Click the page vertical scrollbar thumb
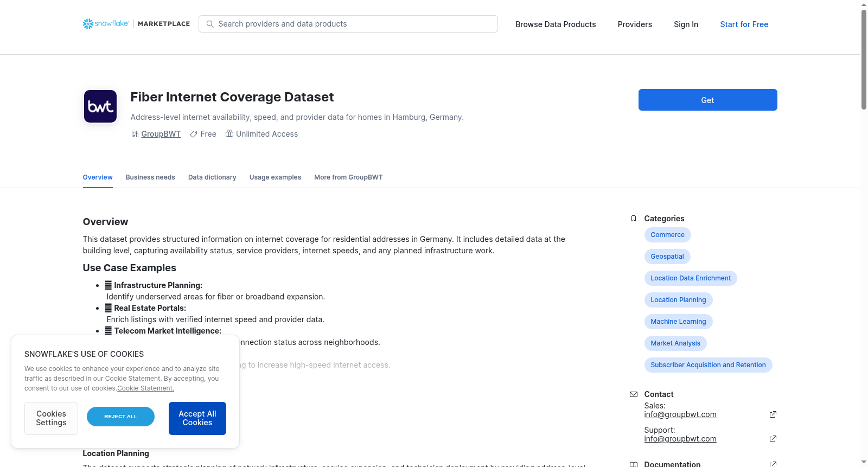The height and width of the screenshot is (467, 868). [x=864, y=60]
